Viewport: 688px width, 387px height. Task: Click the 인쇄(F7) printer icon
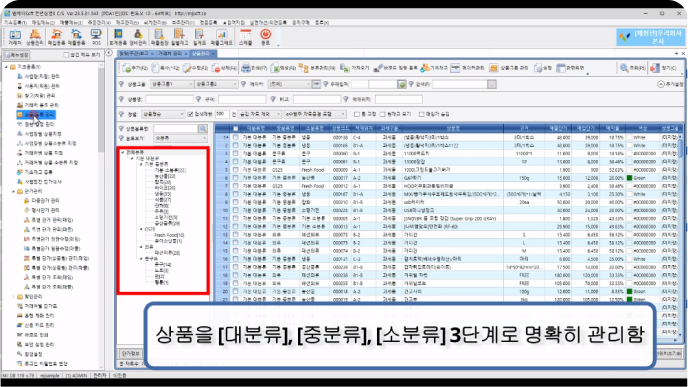pyautogui.click(x=254, y=68)
